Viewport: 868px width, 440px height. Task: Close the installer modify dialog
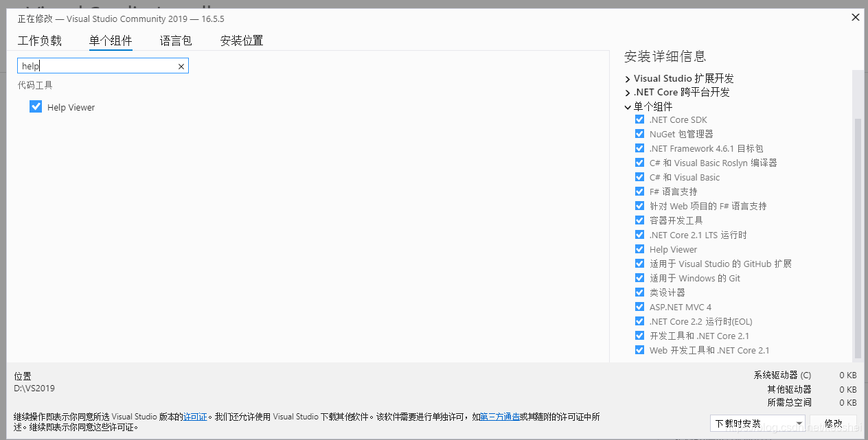pos(856,18)
